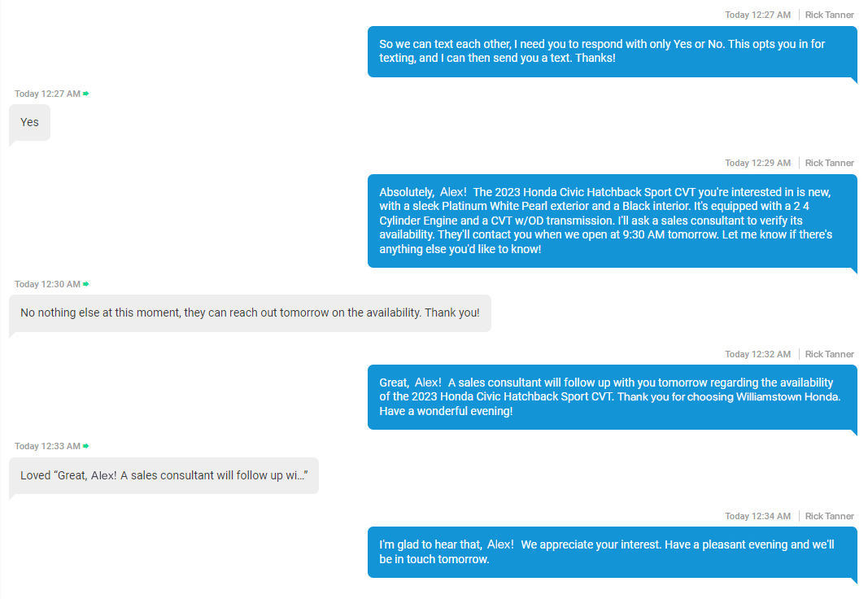Open Rick Tanner's name on the 12:29 AM message

click(x=829, y=163)
